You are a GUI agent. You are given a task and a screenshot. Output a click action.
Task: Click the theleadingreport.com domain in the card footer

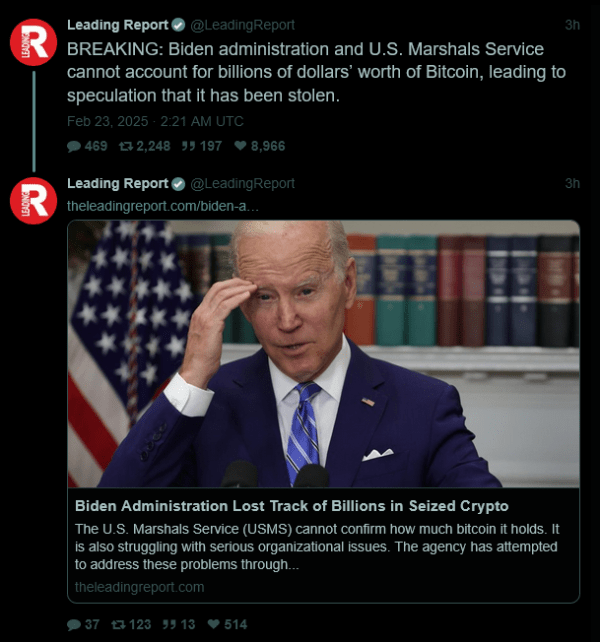139,587
